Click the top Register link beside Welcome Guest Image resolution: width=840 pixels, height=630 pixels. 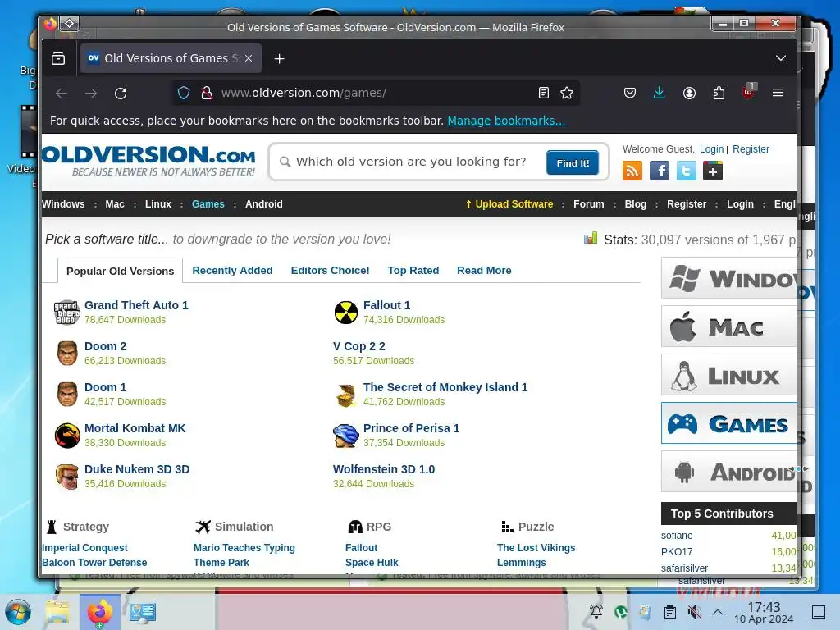[x=751, y=149]
